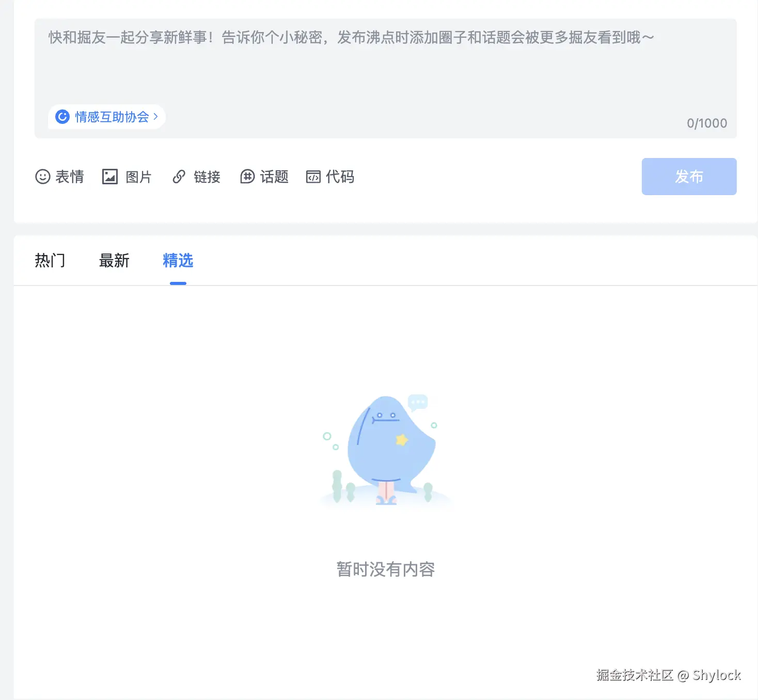Image resolution: width=758 pixels, height=700 pixels.
Task: Switch to the 热门 tab
Action: click(x=50, y=261)
